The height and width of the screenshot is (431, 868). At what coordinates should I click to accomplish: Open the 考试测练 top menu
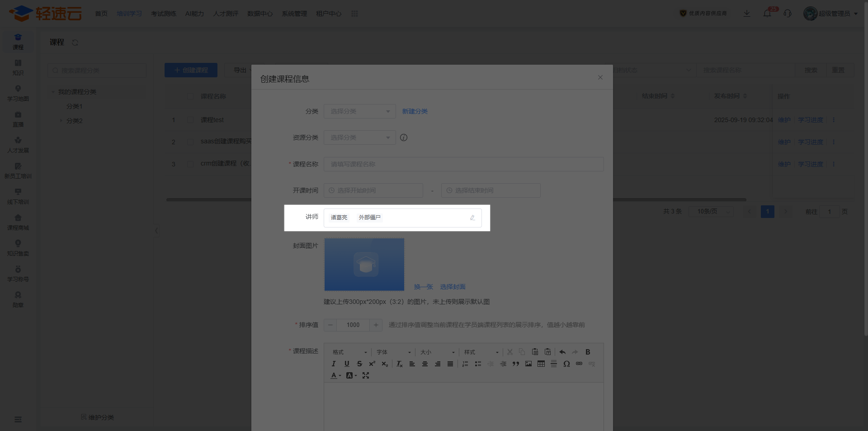pos(163,14)
